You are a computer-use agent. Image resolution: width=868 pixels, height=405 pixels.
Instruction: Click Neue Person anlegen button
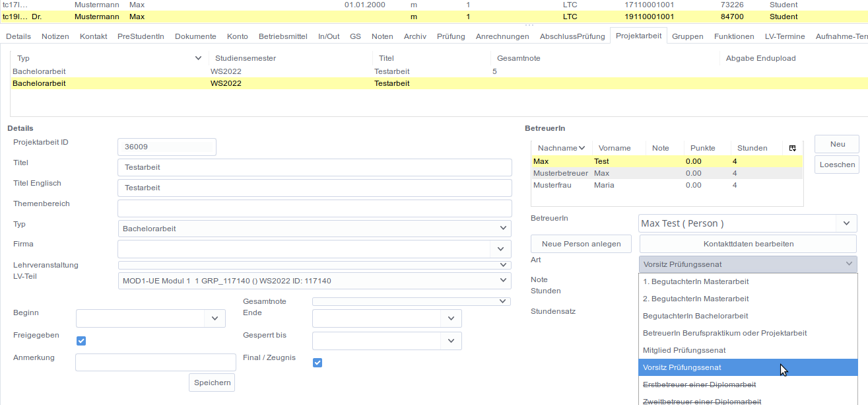point(581,244)
